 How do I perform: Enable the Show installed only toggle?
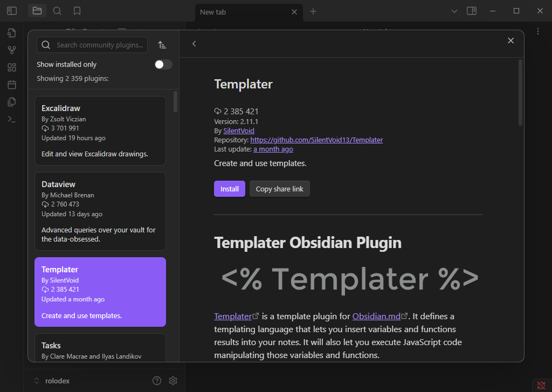tap(163, 65)
